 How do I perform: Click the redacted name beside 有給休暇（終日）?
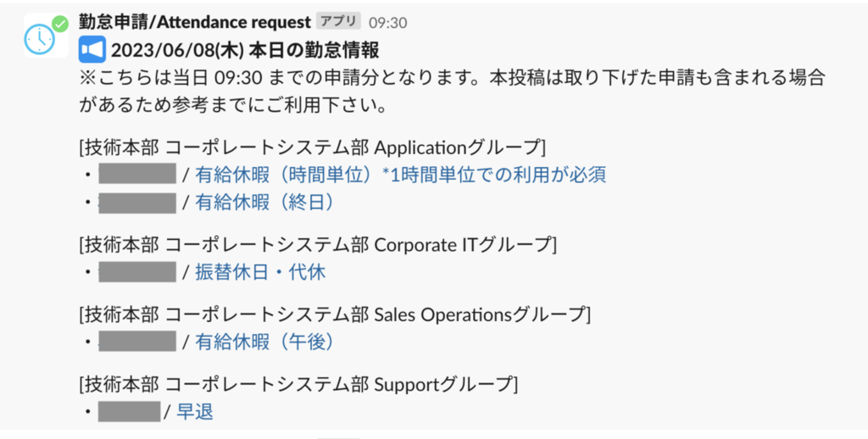point(137,203)
